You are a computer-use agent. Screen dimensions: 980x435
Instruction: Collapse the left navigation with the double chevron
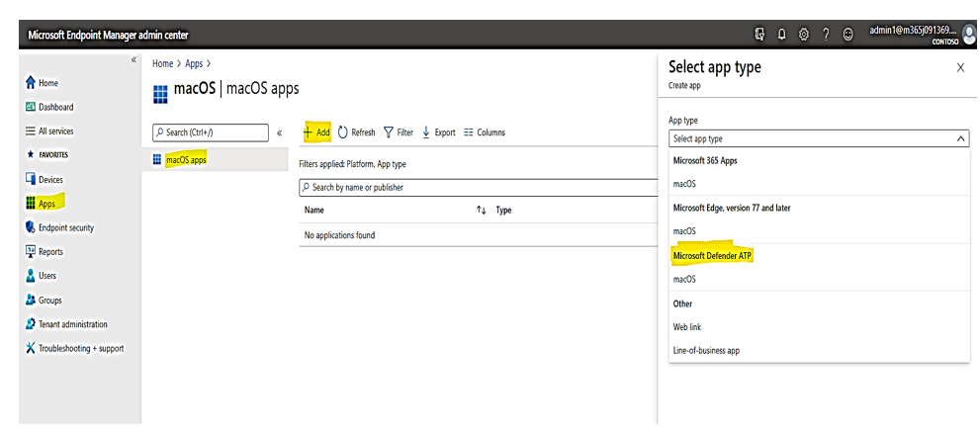coord(134,60)
